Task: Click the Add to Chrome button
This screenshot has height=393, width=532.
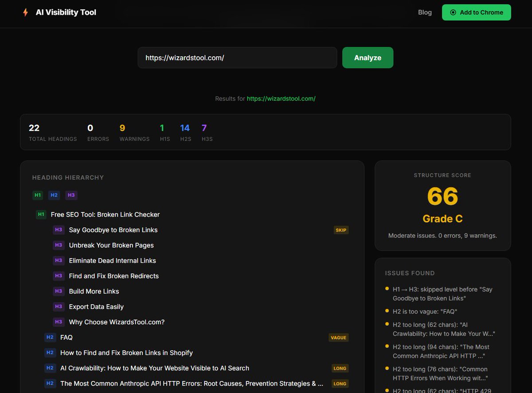Action: click(x=477, y=12)
